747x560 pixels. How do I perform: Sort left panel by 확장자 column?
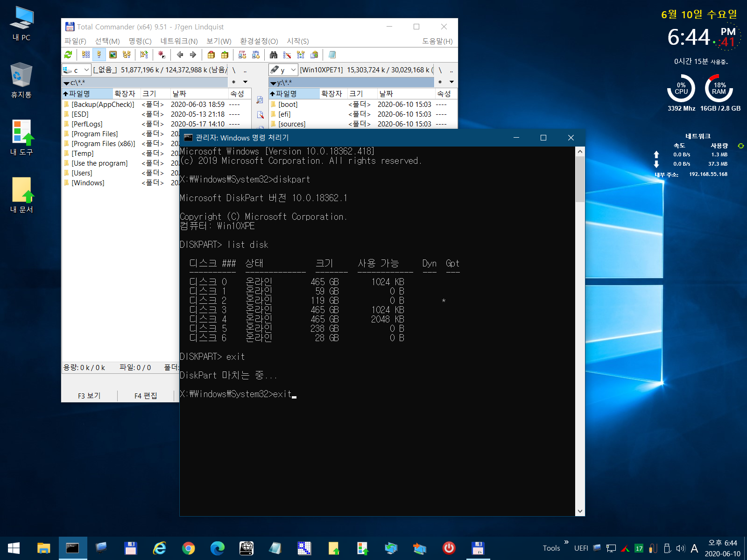point(127,94)
